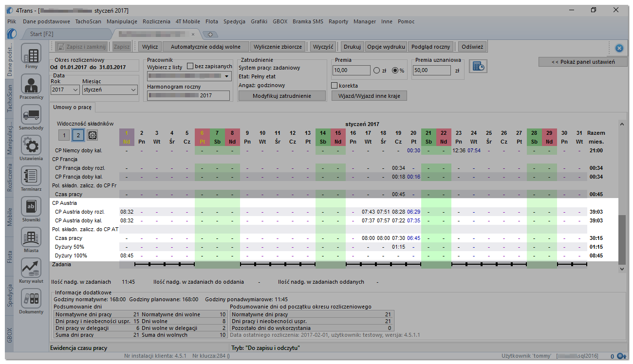Click the Wylicz button
This screenshot has width=633, height=364.
coord(150,47)
